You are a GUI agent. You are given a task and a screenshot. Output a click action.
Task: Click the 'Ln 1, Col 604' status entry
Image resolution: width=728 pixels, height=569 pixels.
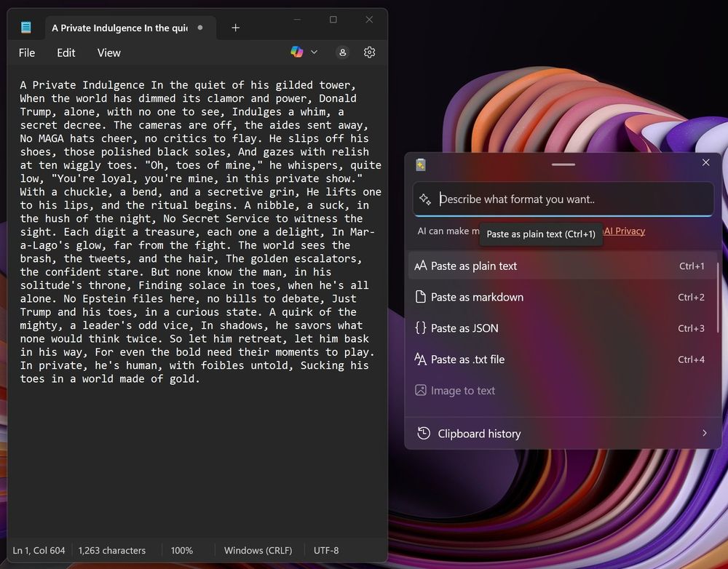coord(39,550)
